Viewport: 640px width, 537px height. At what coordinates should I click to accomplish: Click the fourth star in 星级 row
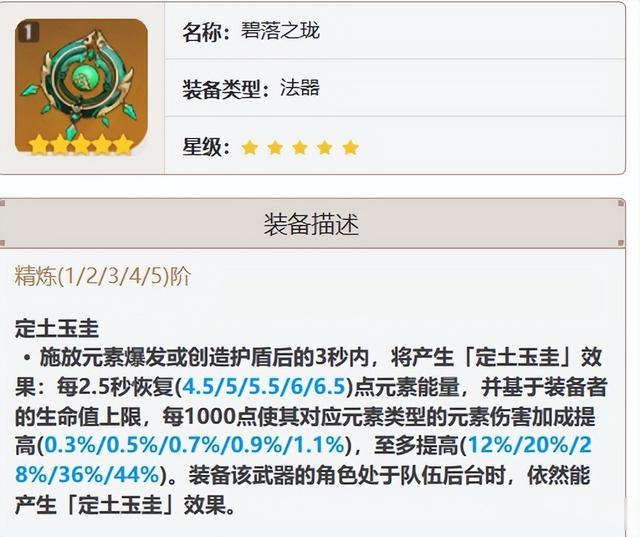tap(325, 148)
